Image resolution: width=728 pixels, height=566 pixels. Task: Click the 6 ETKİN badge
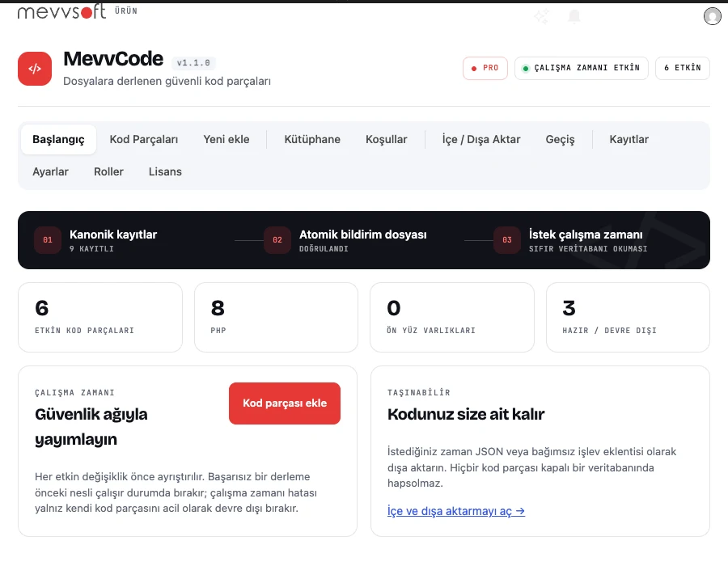(x=683, y=68)
